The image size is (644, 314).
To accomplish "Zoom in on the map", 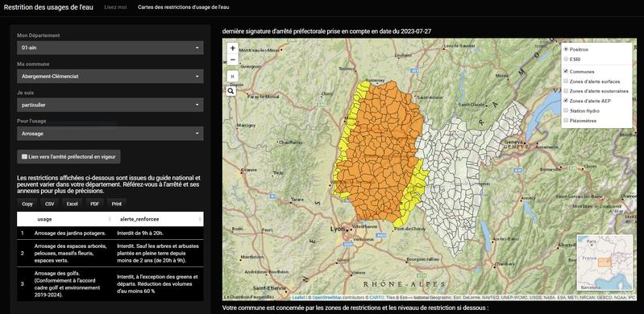I will click(232, 48).
